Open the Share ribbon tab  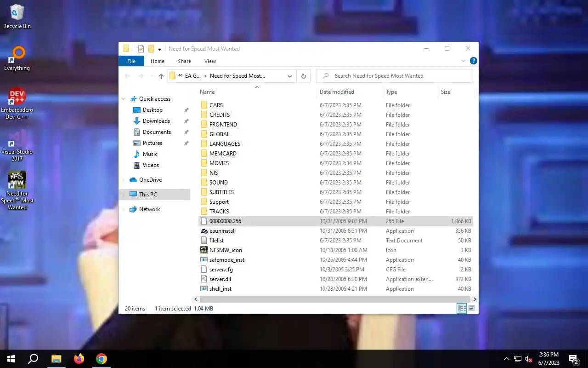(x=184, y=61)
